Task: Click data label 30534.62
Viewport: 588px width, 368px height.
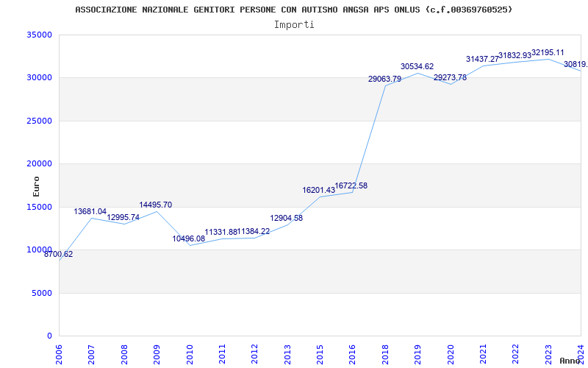Action: (417, 67)
